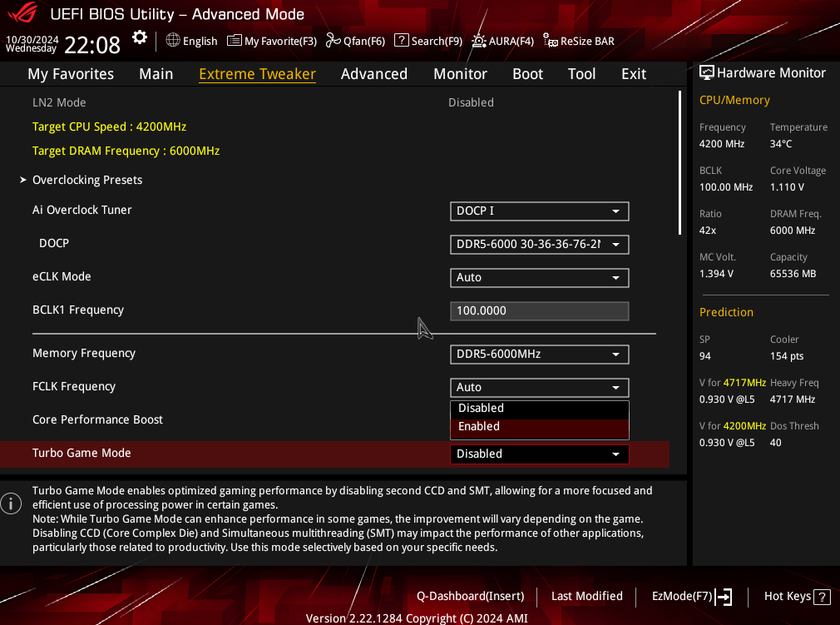This screenshot has width=840, height=625.
Task: Click the Hot Keys question mark icon
Action: [822, 597]
